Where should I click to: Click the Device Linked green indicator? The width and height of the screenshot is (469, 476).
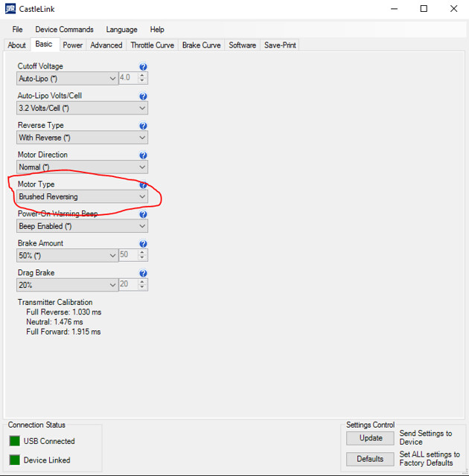point(14,460)
